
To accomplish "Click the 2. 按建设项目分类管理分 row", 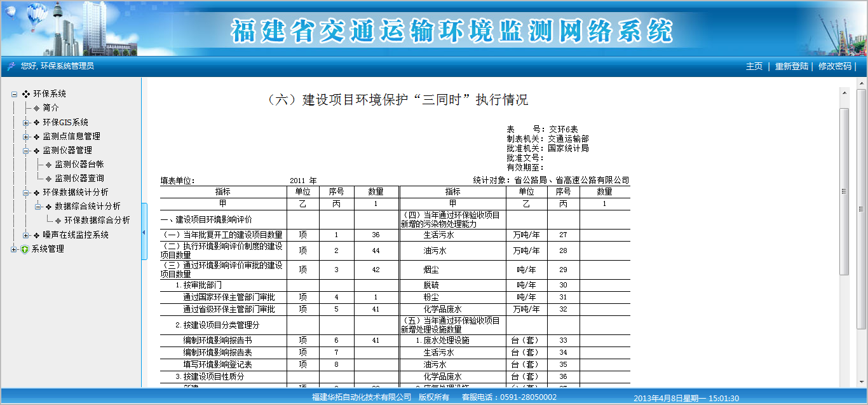I will click(223, 325).
